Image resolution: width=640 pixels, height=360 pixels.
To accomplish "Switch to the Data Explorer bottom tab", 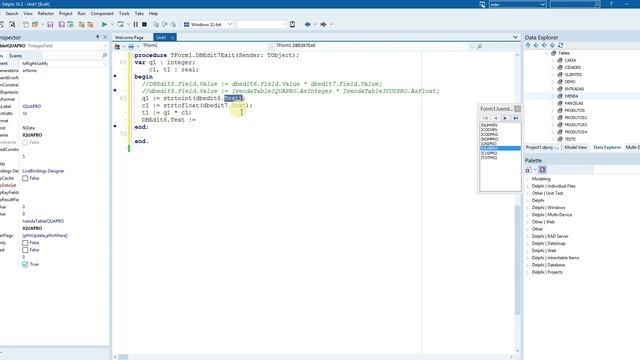I will tap(607, 147).
